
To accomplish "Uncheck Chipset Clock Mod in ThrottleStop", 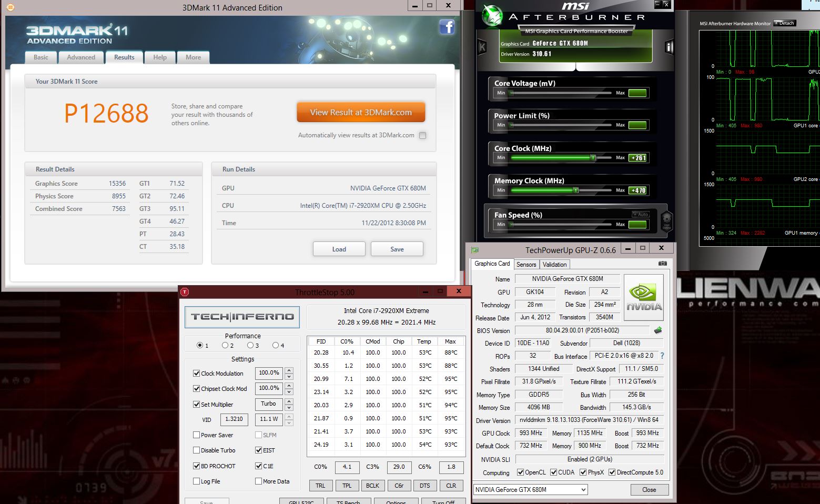I will (197, 389).
